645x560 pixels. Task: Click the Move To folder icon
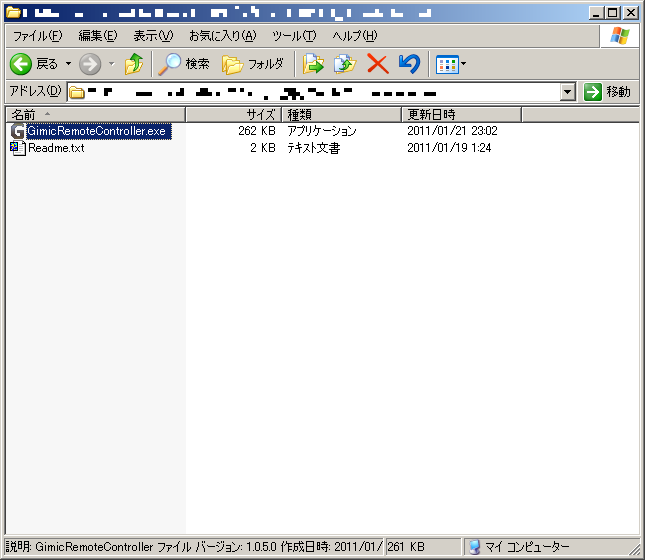314,64
